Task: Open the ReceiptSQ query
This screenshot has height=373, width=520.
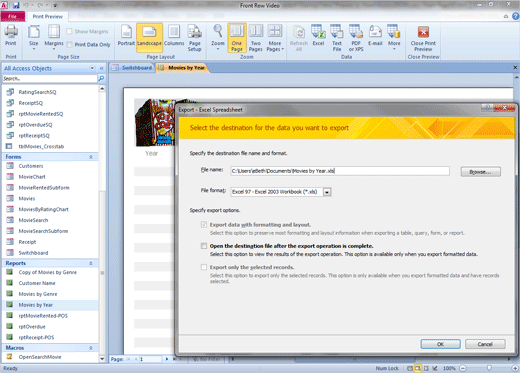Action: [x=31, y=103]
